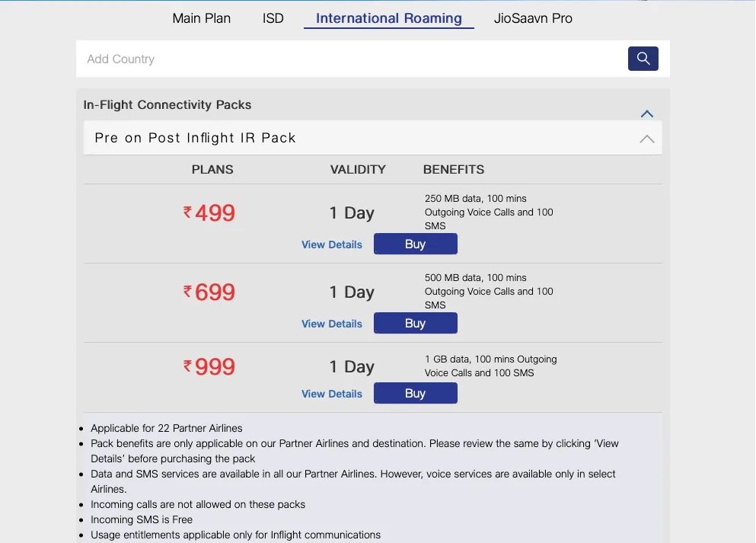Open the ISD tab
The height and width of the screenshot is (543, 756).
(273, 18)
